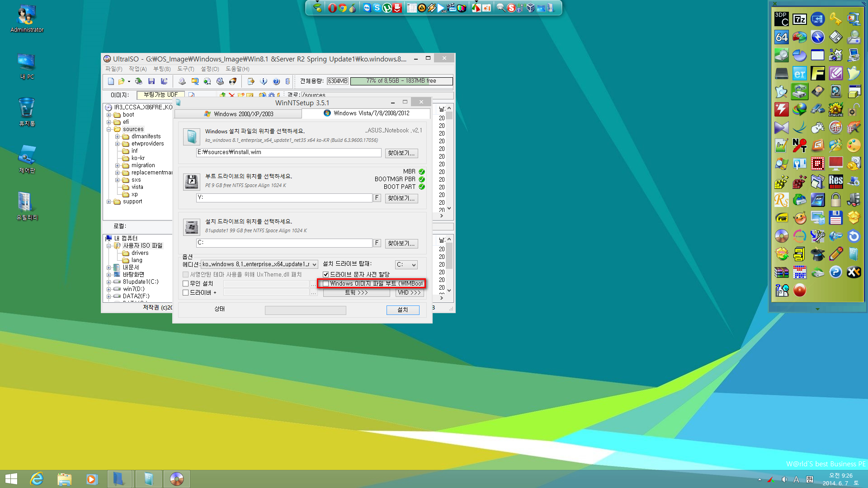Click the UltraISO total size 6304MB field
The width and height of the screenshot is (868, 488).
coord(338,81)
